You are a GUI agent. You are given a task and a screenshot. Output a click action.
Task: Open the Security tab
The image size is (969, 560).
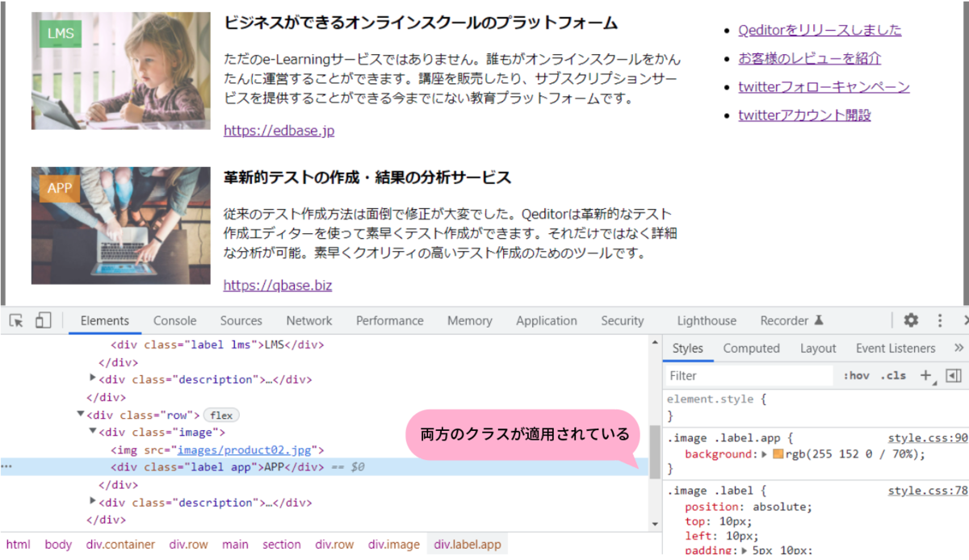[x=622, y=320]
